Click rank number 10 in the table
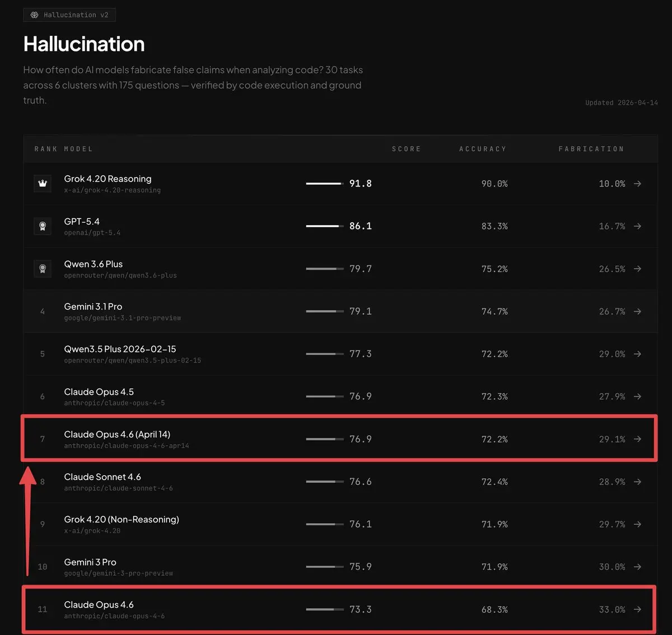Image resolution: width=672 pixels, height=635 pixels. tap(43, 567)
